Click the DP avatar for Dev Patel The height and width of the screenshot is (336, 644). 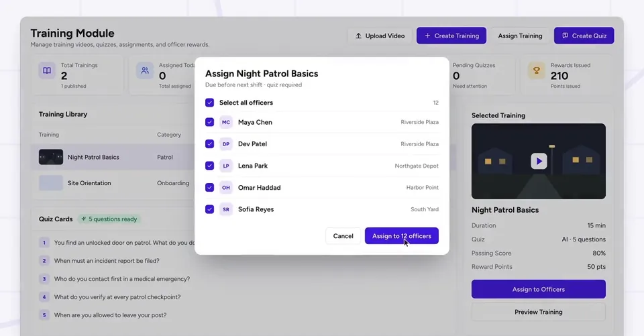pyautogui.click(x=226, y=144)
